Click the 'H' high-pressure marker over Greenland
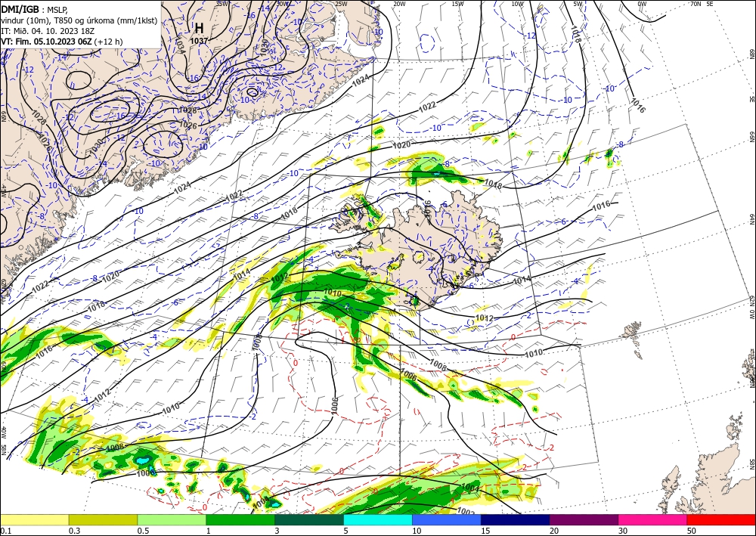The height and width of the screenshot is (536, 756). point(199,28)
